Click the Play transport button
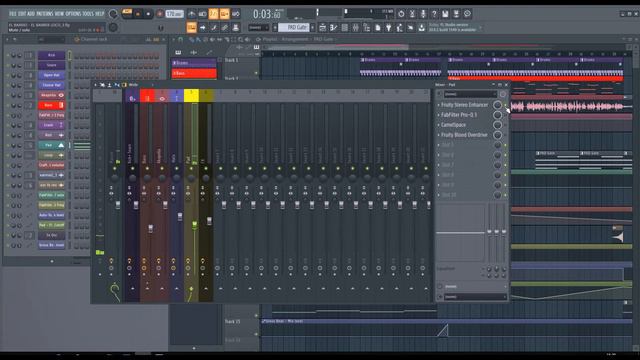Image resolution: width=640 pixels, height=360 pixels. pyautogui.click(x=138, y=14)
